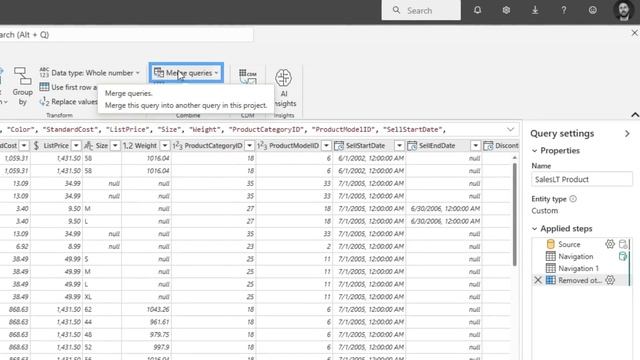Click the top Search box
This screenshot has height=360, width=640.
[x=421, y=10]
